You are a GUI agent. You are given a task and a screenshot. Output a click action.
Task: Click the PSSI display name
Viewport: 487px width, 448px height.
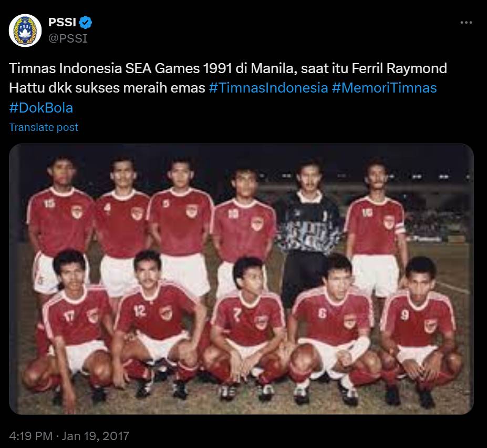coord(62,23)
